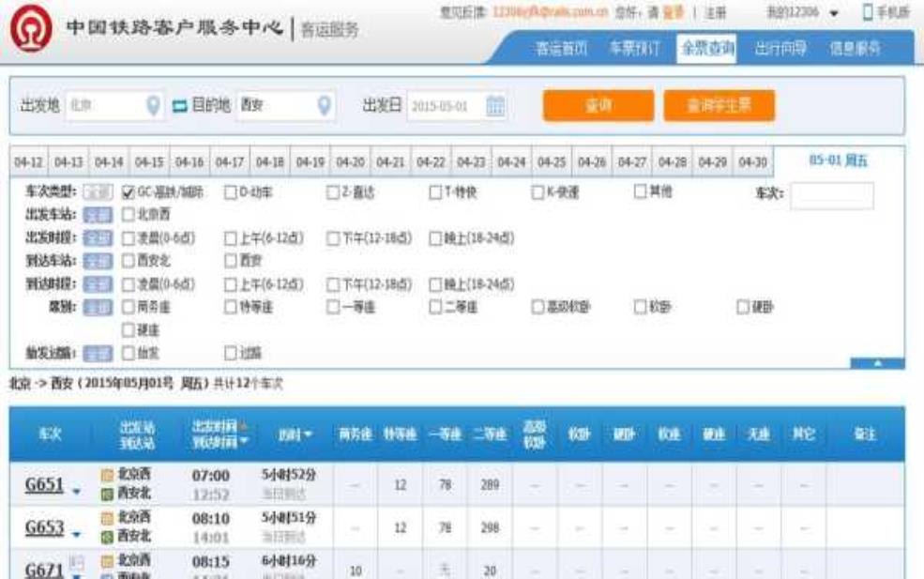Open the 客运首页 navigation tab
This screenshot has width=924, height=579.
[561, 49]
